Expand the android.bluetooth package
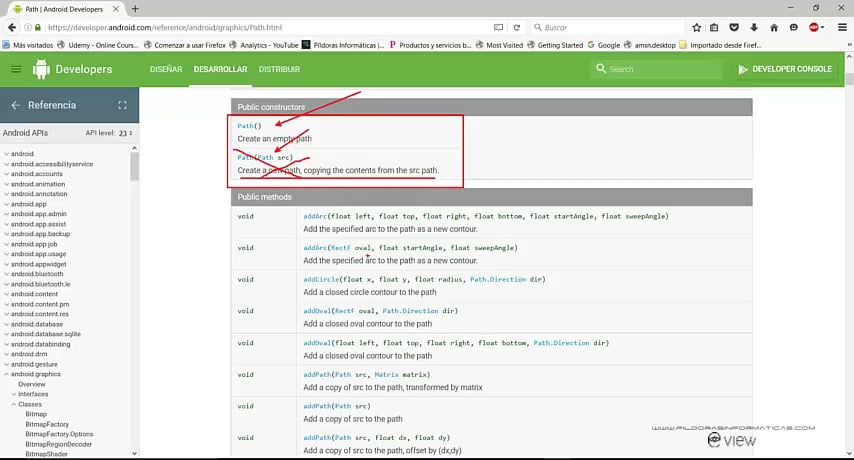854x460 pixels. coord(7,274)
